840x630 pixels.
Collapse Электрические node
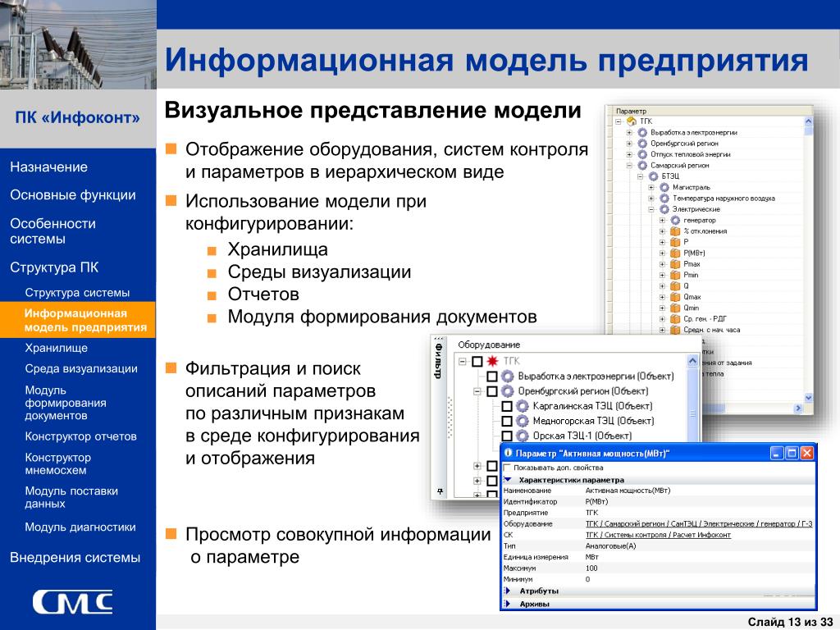pos(651,209)
